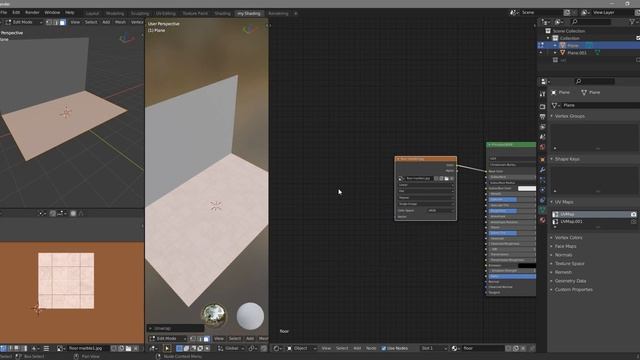Open Color Space dropdown in Image Texture node
Viewport: 640px width, 360px height.
click(x=440, y=211)
